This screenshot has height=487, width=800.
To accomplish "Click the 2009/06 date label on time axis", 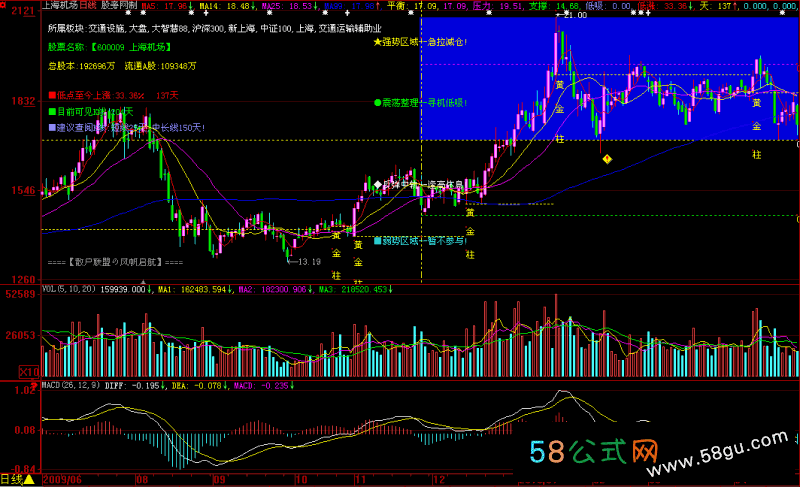I will (62, 479).
